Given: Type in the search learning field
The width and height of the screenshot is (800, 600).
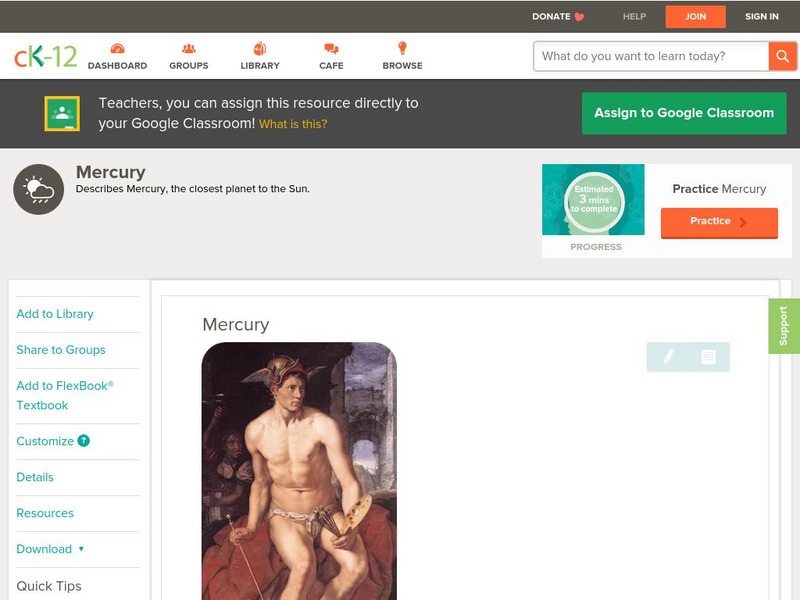Looking at the screenshot, I should pyautogui.click(x=650, y=56).
